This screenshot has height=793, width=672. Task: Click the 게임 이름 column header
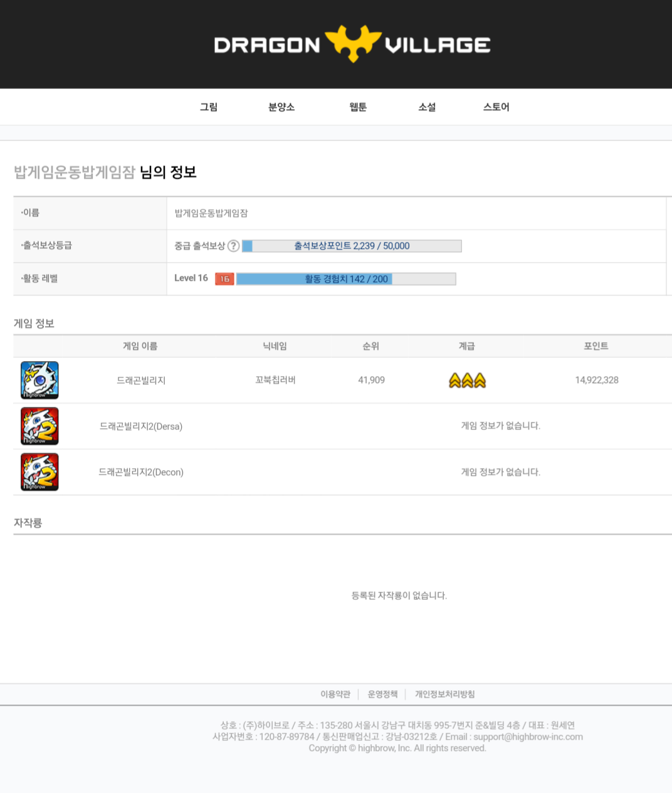coord(140,346)
